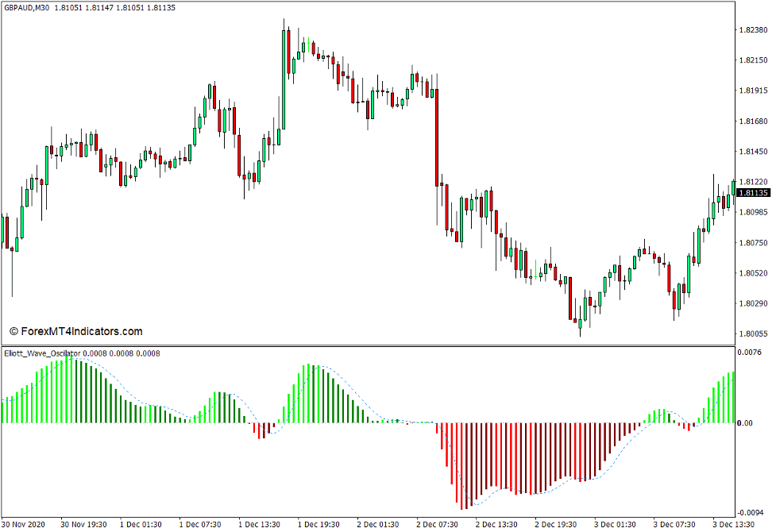Click the ForexMT4Indicators.com watermark text
This screenshot has width=776, height=532.
75,332
